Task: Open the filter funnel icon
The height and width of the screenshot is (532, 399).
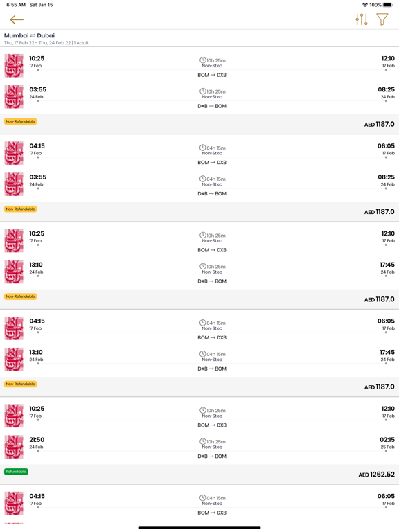Action: pos(382,19)
